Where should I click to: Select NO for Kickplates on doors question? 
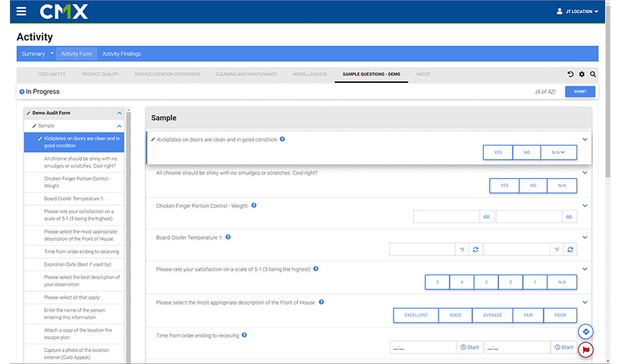tap(527, 152)
